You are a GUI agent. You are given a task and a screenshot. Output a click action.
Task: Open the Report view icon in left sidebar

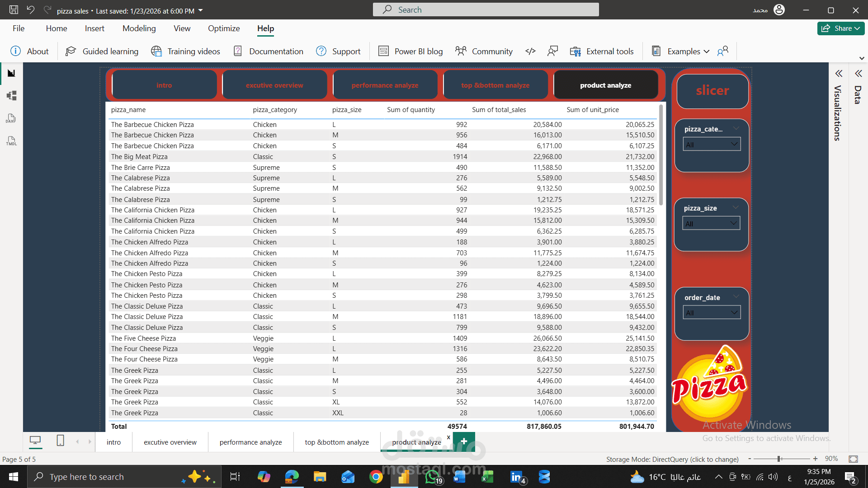(x=11, y=73)
